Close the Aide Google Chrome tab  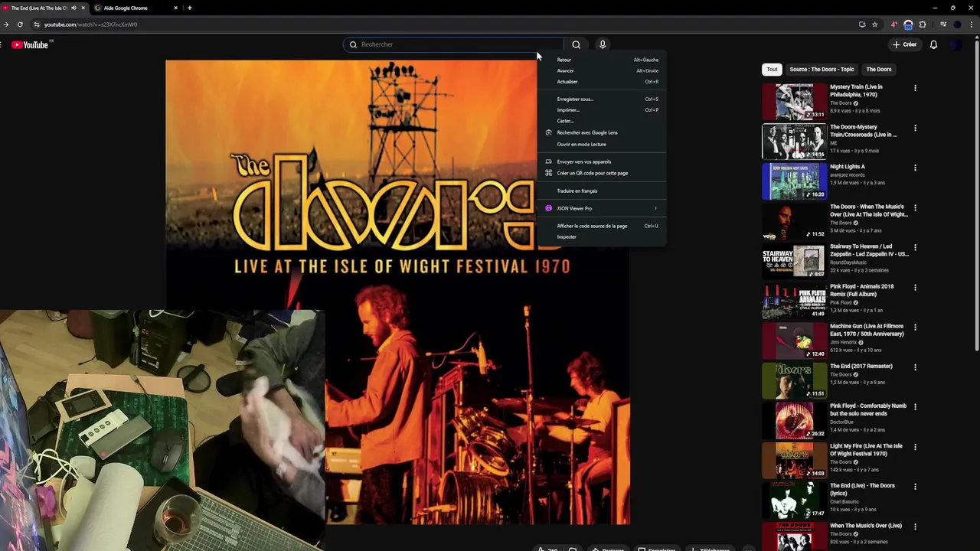tap(175, 8)
